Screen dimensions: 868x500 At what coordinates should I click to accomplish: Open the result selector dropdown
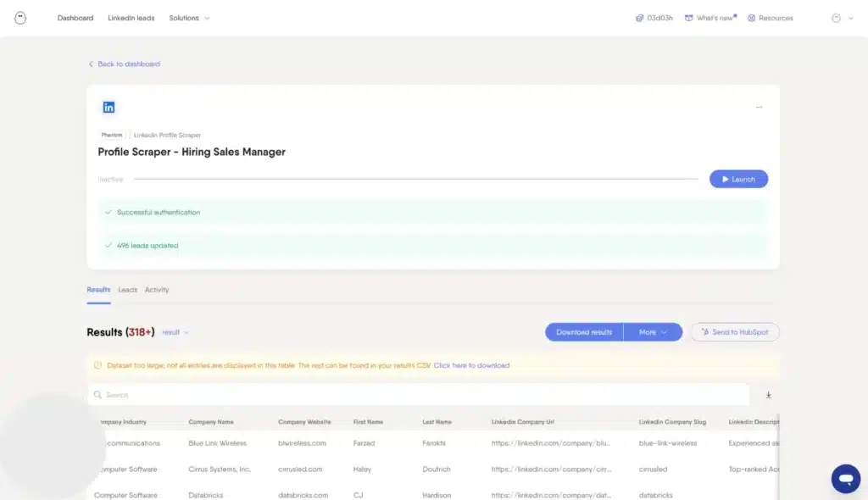[175, 332]
